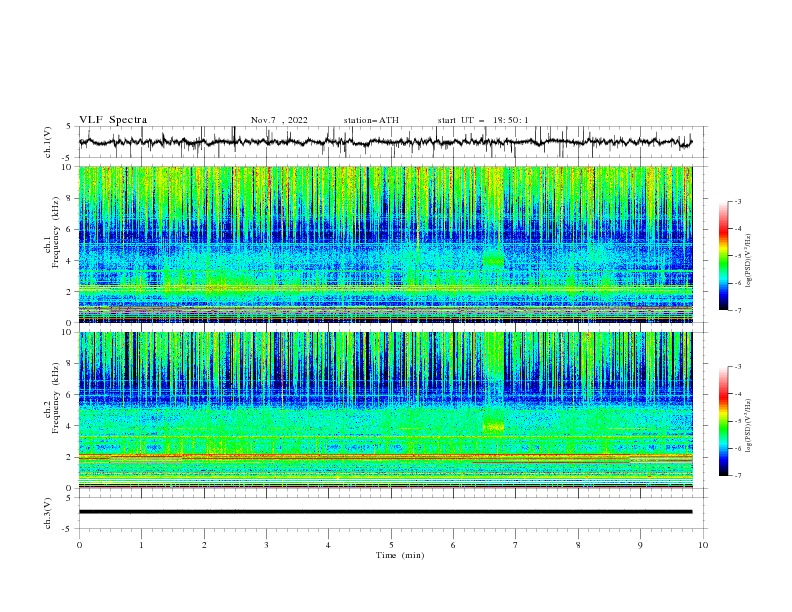Click the "ch.3(V)" axis label
The image size is (792, 612).
[48, 513]
